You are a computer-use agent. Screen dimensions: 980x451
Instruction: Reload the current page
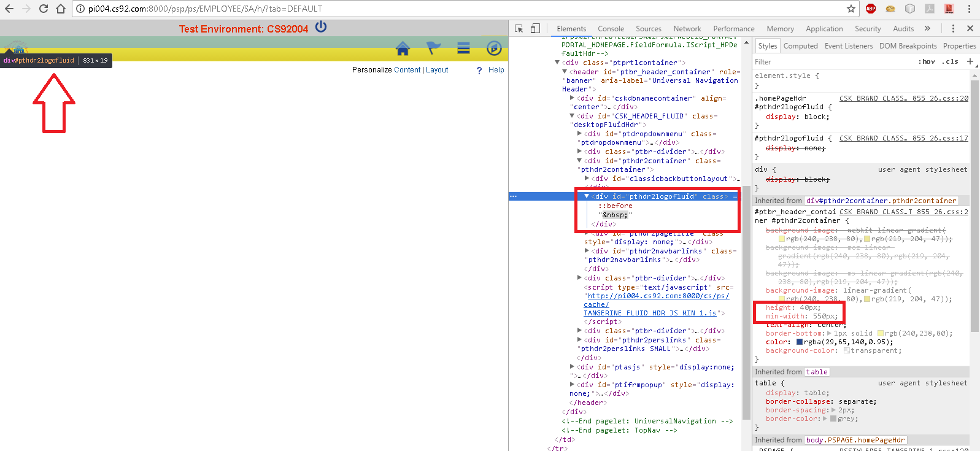[x=44, y=9]
